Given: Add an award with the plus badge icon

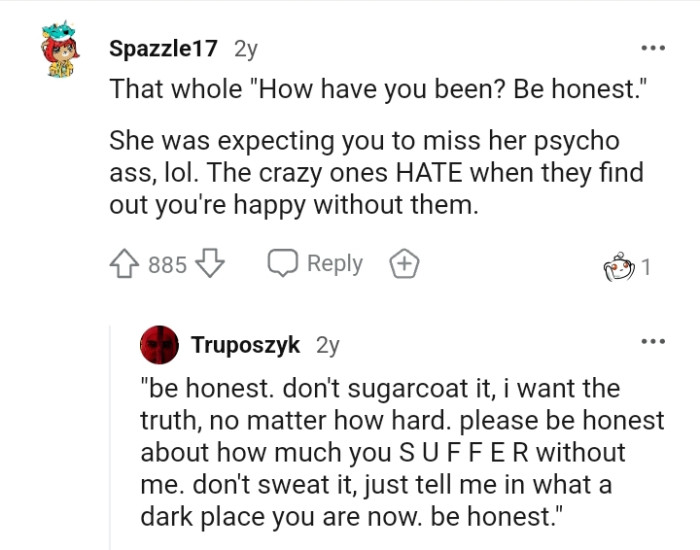Looking at the screenshot, I should pos(404,264).
